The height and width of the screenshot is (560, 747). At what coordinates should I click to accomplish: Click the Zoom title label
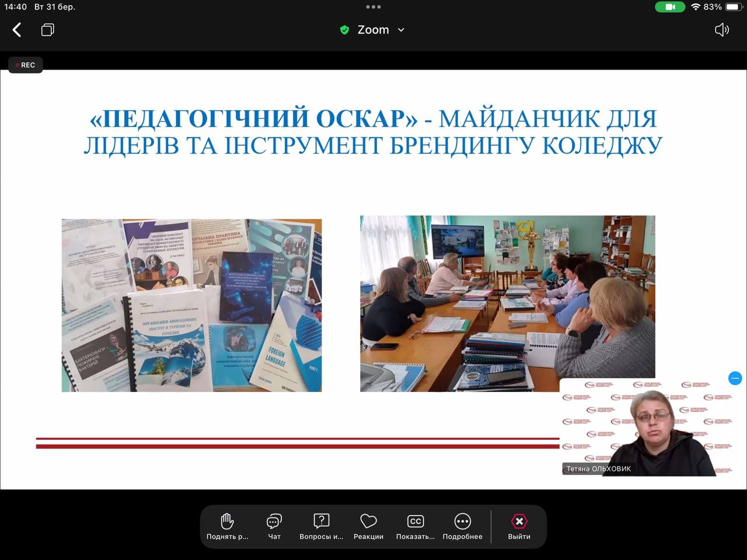373,30
